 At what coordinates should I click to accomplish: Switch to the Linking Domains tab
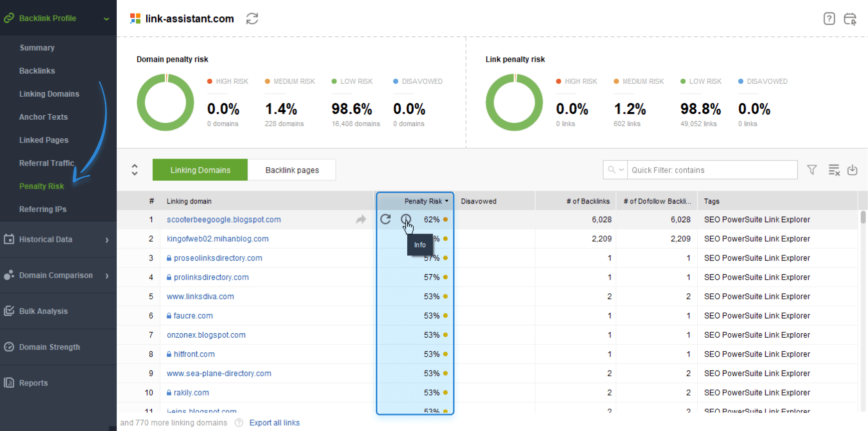click(x=200, y=170)
